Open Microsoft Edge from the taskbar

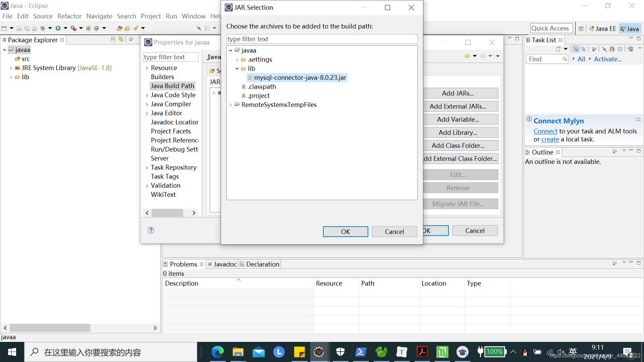pos(217,352)
